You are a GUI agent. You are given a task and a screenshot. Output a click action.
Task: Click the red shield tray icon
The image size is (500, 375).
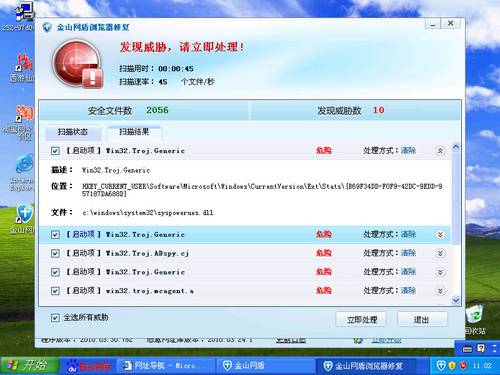click(x=463, y=366)
